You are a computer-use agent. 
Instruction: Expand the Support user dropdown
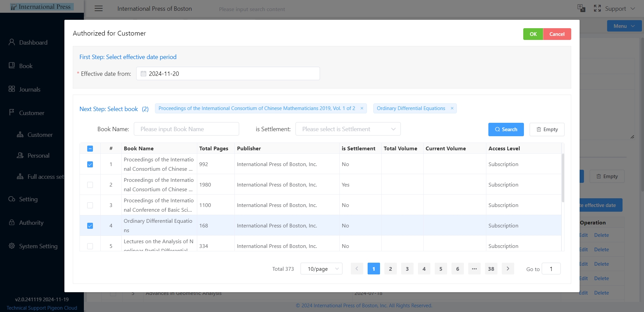click(x=620, y=9)
